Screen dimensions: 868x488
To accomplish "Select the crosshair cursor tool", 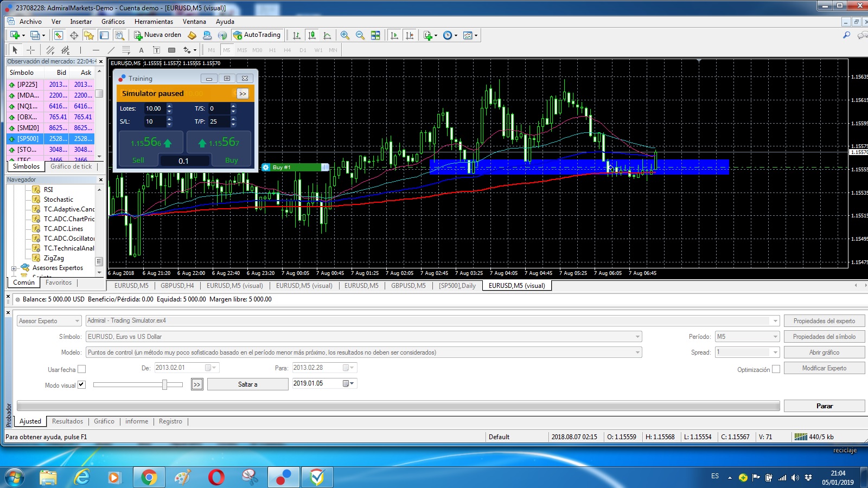I will tap(31, 50).
